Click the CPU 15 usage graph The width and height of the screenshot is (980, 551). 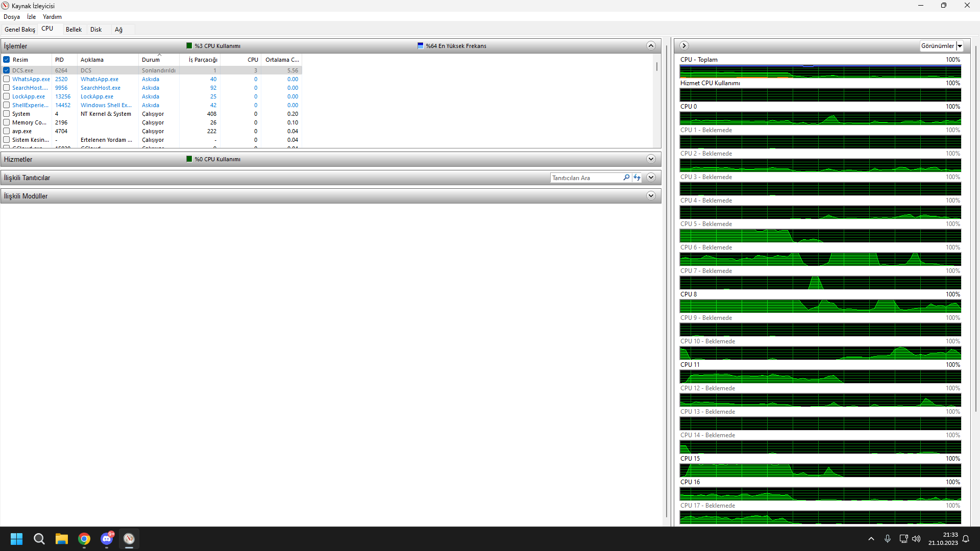[820, 470]
